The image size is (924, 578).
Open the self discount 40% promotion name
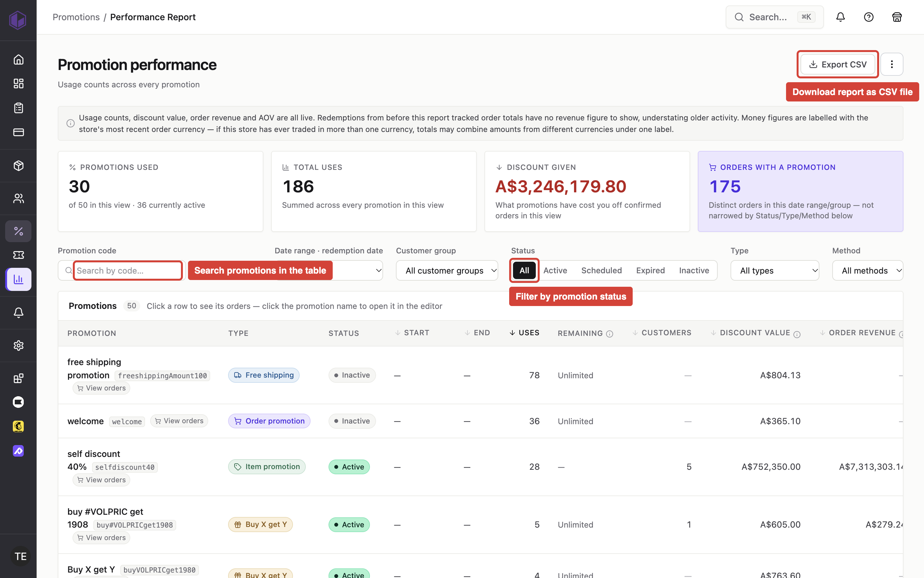94,460
